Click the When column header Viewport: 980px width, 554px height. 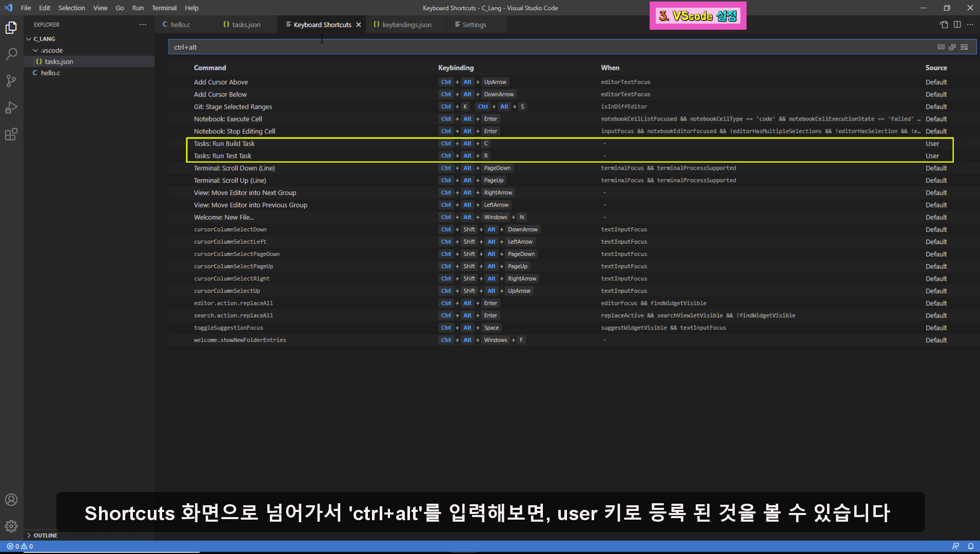610,68
